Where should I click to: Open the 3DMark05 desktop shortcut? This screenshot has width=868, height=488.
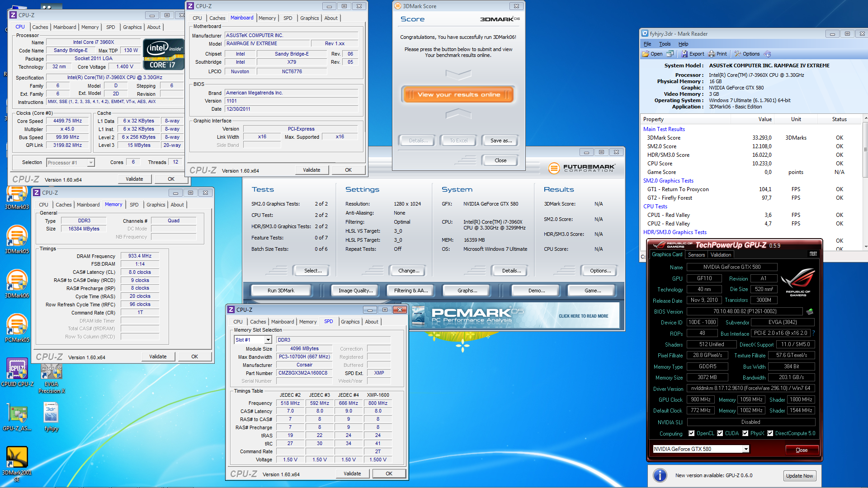click(x=17, y=239)
